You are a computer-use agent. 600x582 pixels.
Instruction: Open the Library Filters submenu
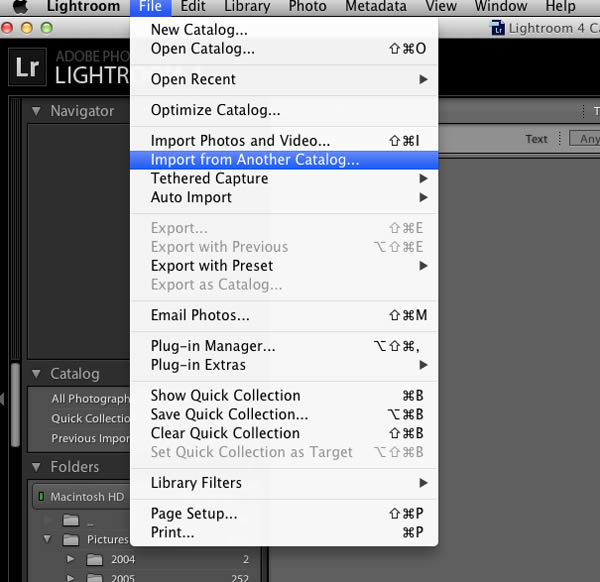point(284,483)
